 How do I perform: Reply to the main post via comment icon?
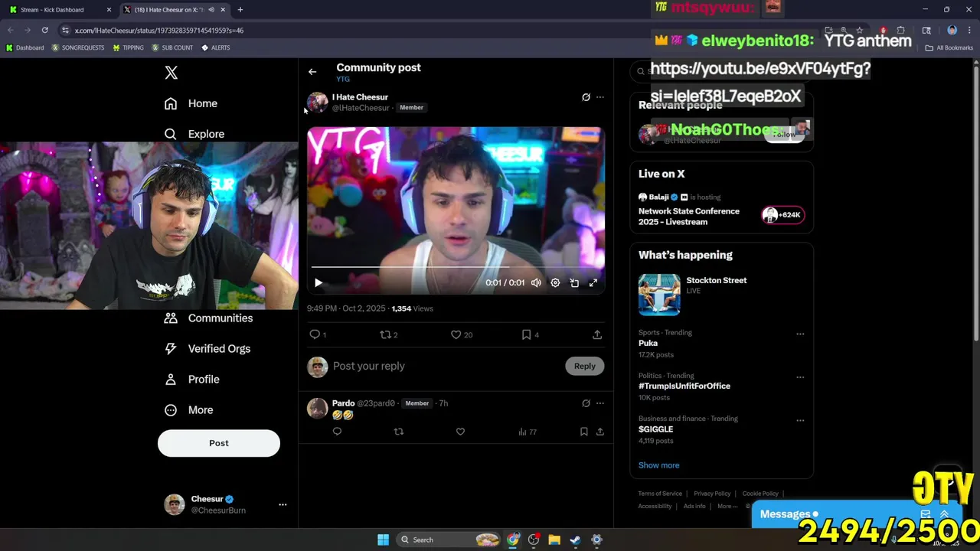(315, 334)
